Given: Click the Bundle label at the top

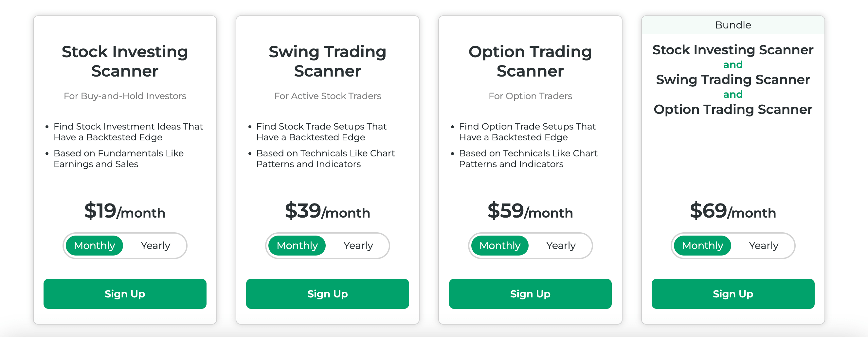Looking at the screenshot, I should [733, 25].
